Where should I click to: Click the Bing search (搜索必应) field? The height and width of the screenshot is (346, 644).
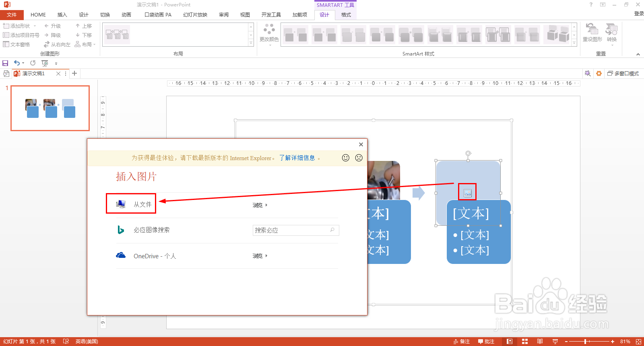295,230
